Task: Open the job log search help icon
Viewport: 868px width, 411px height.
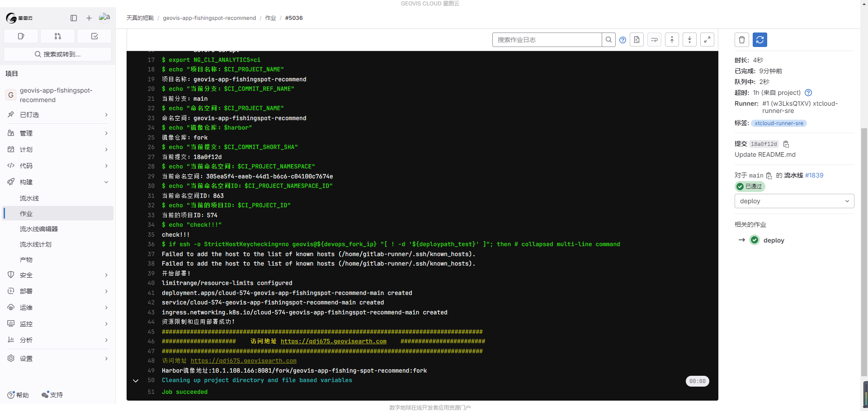Action: [623, 40]
